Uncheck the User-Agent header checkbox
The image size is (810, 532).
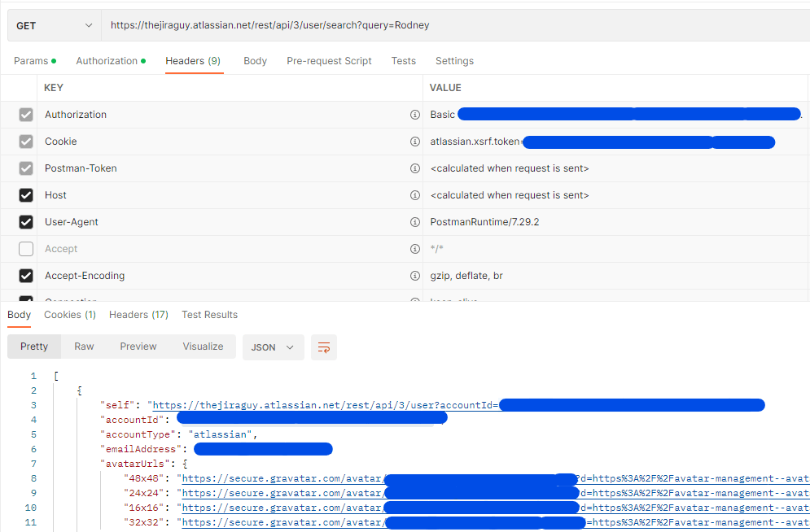[x=26, y=222]
